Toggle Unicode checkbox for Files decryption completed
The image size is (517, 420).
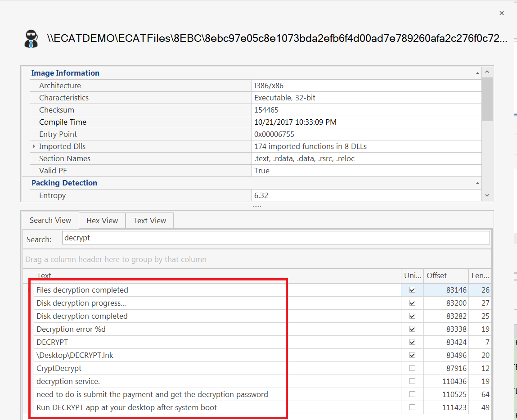(x=412, y=290)
